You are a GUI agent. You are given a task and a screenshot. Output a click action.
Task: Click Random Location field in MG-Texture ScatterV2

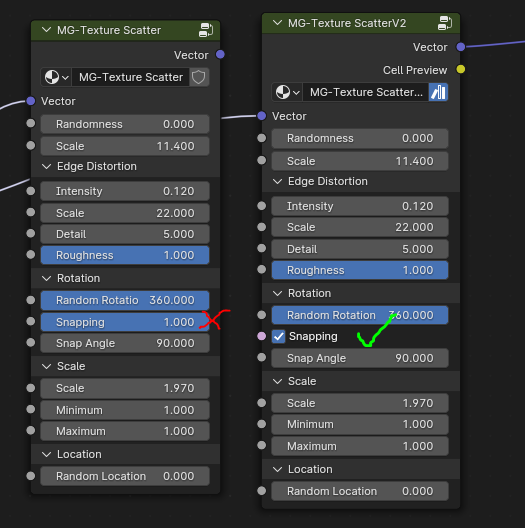coord(360,491)
